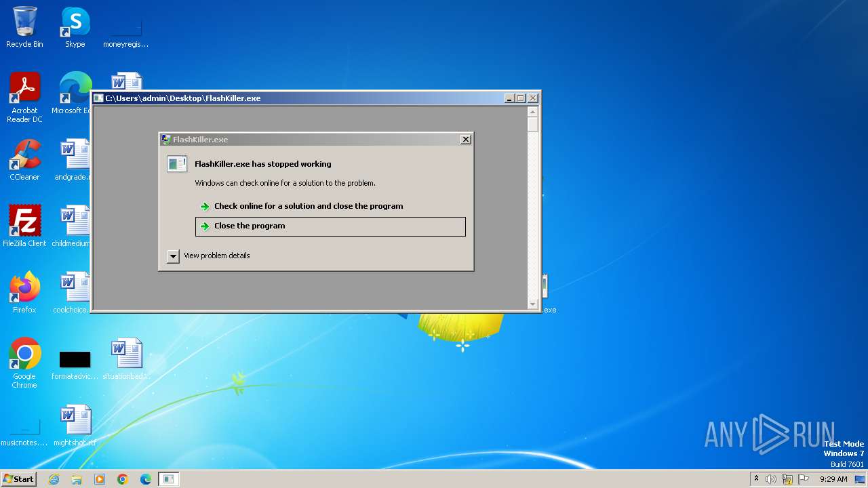
Task: Select the Firefox desktop shortcut
Action: coord(24,293)
